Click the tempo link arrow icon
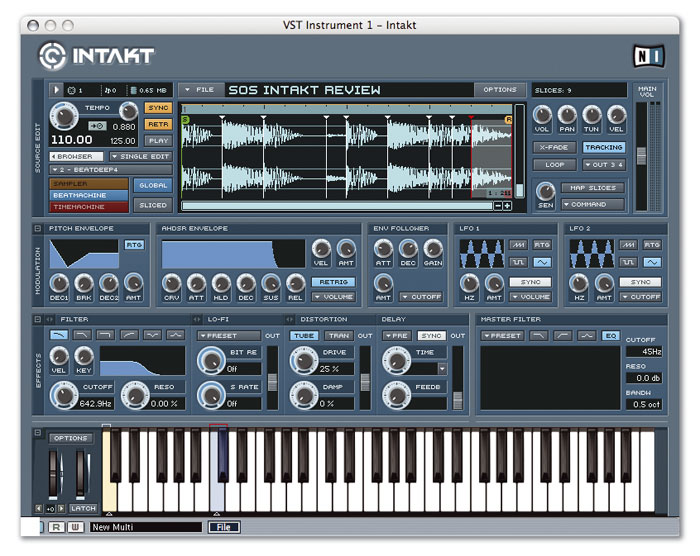Screen dimensions: 700x556 98,126
